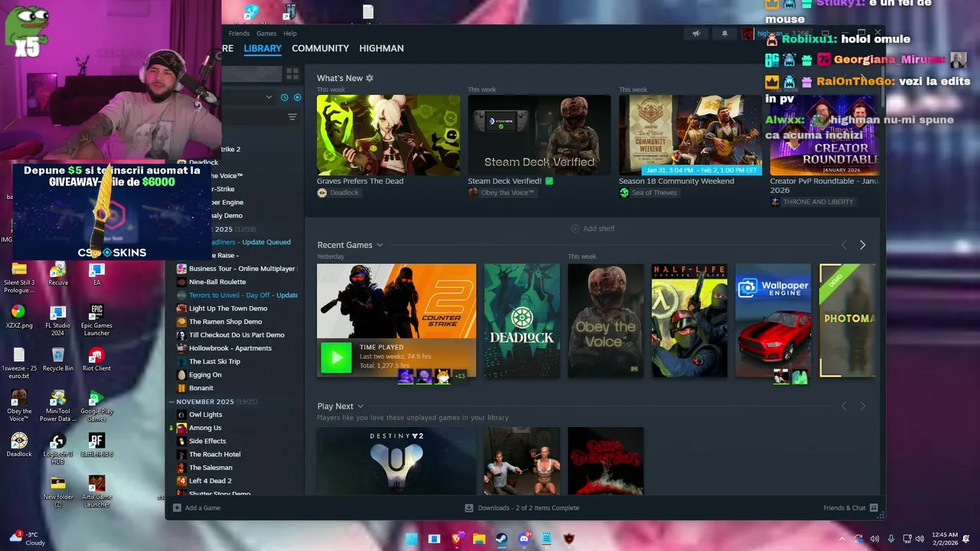Select Obey the Voice cover in Recent Games
980x551 pixels.
(x=606, y=321)
